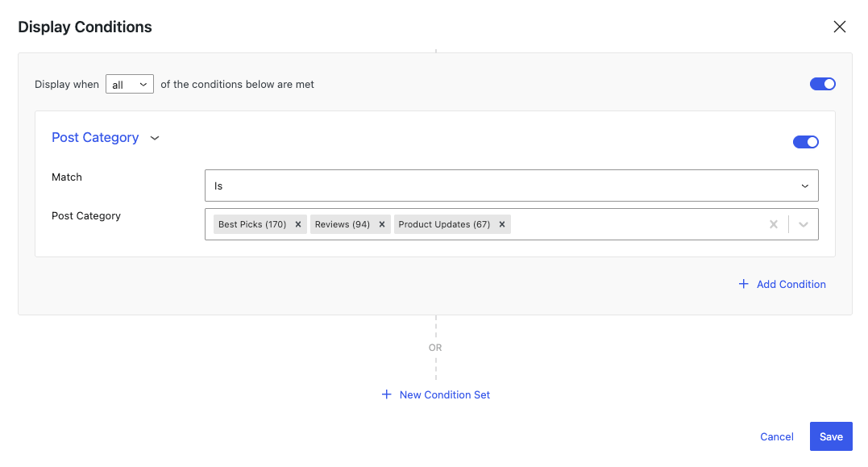The width and height of the screenshot is (868, 467).
Task: Click Add Condition link
Action: [791, 284]
